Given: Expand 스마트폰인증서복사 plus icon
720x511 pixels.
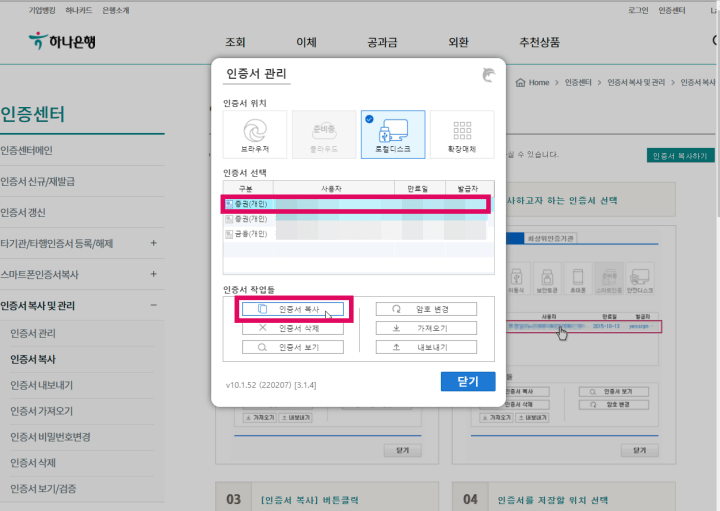Looking at the screenshot, I should click(x=153, y=274).
